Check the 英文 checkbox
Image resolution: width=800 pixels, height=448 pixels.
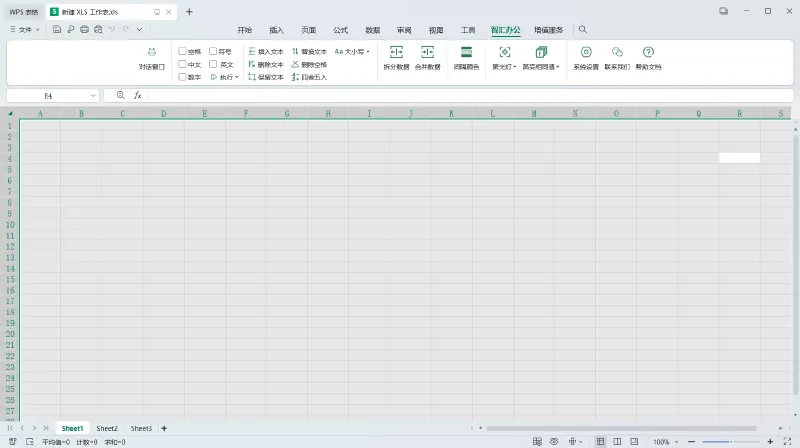pos(213,64)
